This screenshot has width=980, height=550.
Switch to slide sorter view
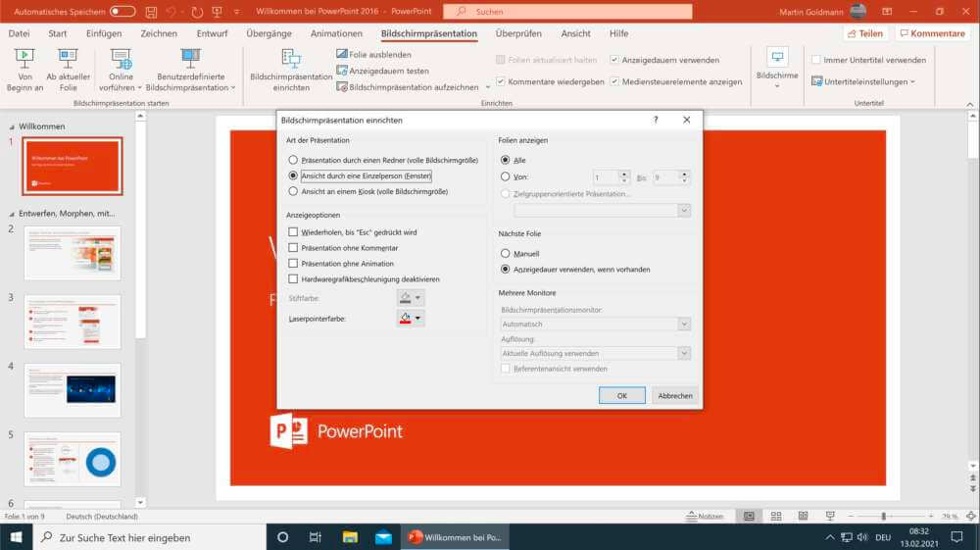pyautogui.click(x=776, y=517)
